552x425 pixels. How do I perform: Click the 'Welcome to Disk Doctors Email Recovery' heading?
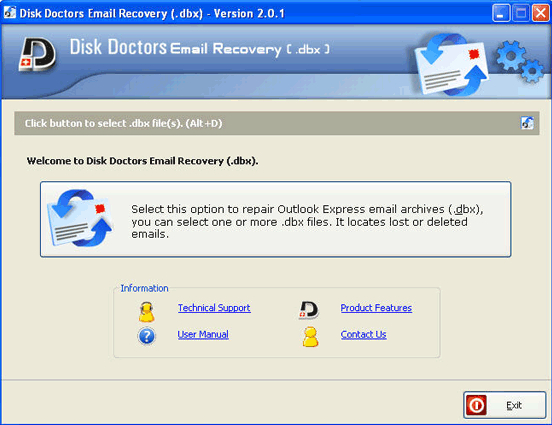tap(143, 161)
